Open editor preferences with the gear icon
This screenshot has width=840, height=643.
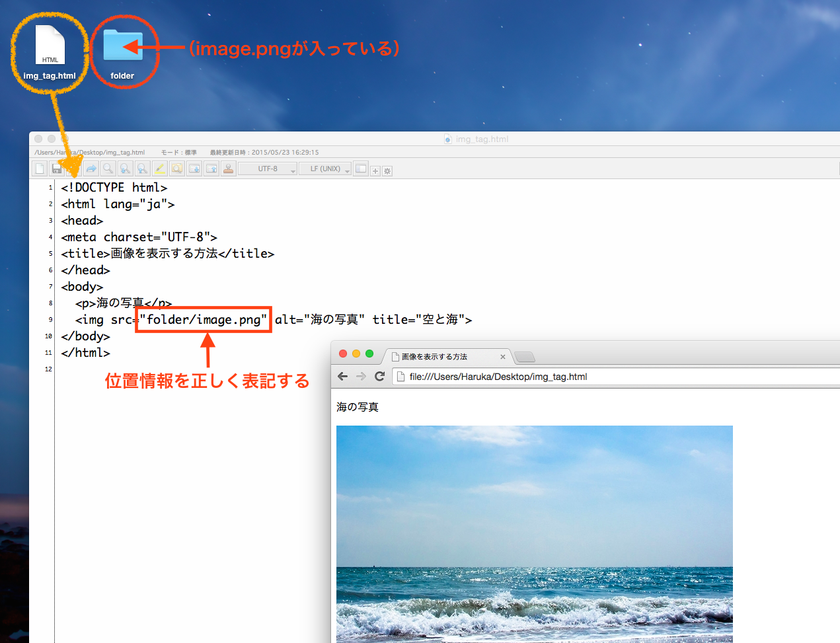tap(387, 170)
